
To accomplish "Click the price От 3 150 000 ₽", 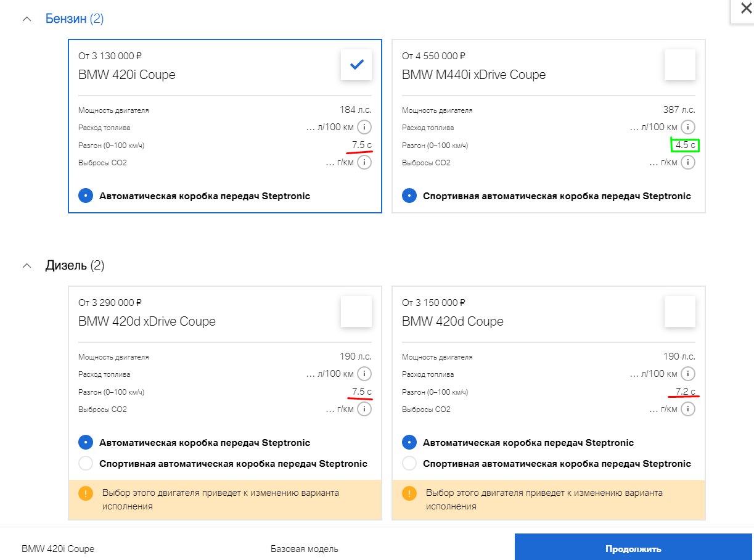I will click(433, 303).
